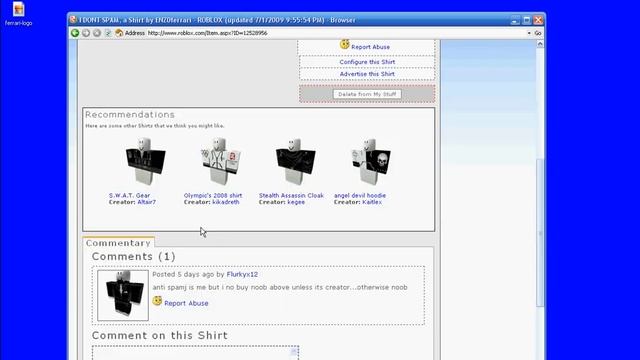Click the vertical scrollbar thumb
Viewport: 640px width, 360px height.
(x=540, y=233)
